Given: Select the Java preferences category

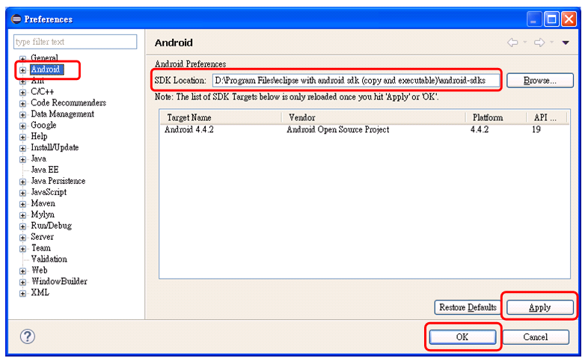Looking at the screenshot, I should click(x=39, y=158).
